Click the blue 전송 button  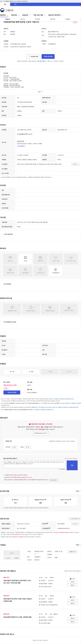(72, 465)
